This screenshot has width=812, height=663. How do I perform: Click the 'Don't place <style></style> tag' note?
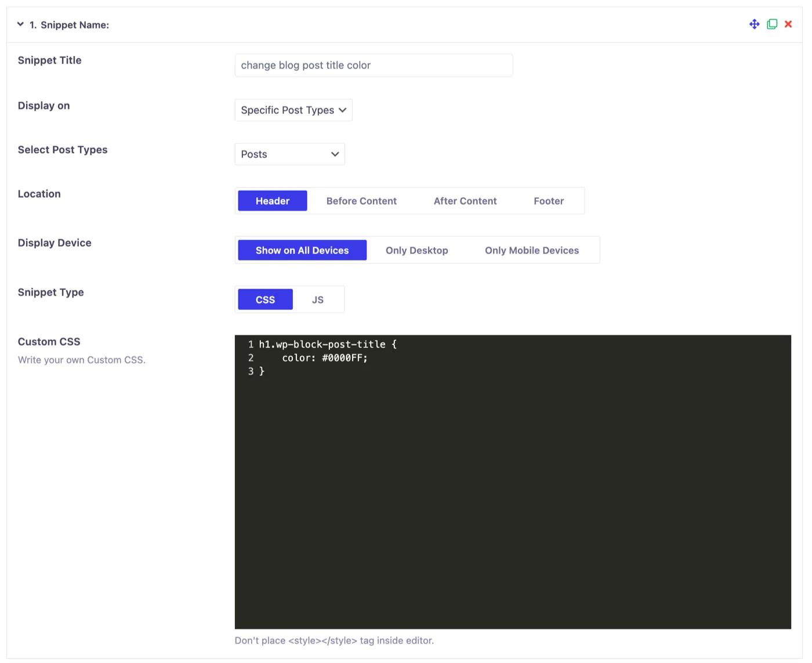pos(334,640)
